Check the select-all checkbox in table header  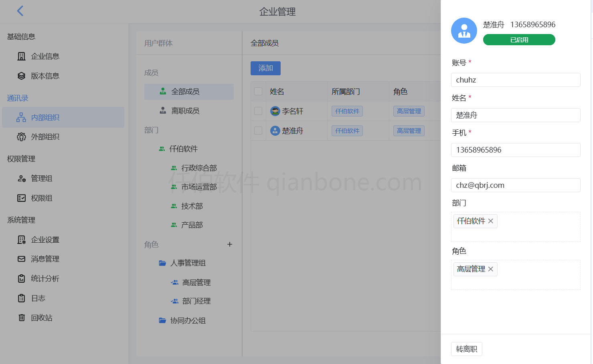pyautogui.click(x=258, y=91)
